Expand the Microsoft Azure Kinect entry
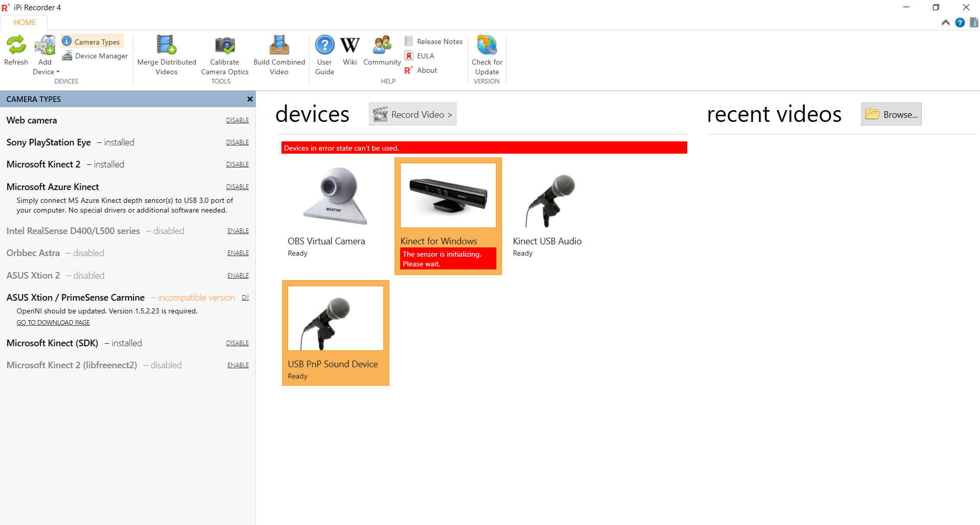The image size is (980, 525). click(x=53, y=187)
